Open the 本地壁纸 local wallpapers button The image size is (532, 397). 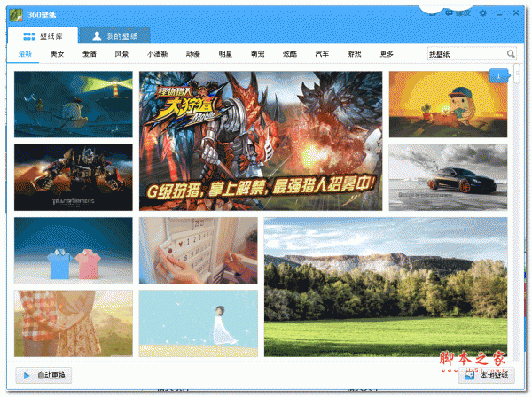[487, 376]
